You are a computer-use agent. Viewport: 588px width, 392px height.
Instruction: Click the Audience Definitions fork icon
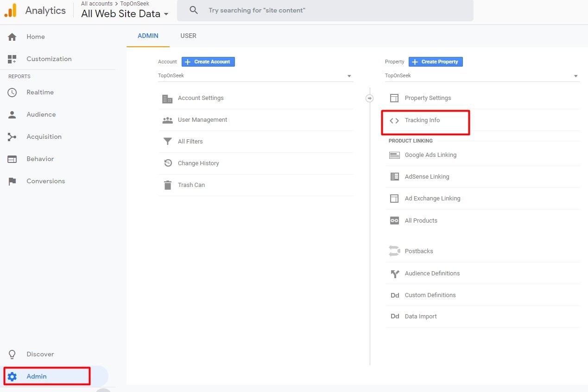(x=394, y=274)
